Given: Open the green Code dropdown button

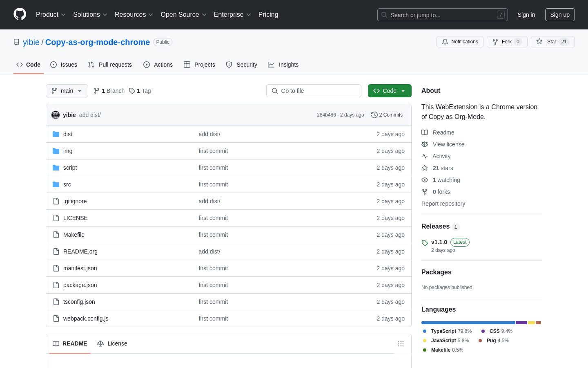Looking at the screenshot, I should click(x=390, y=91).
